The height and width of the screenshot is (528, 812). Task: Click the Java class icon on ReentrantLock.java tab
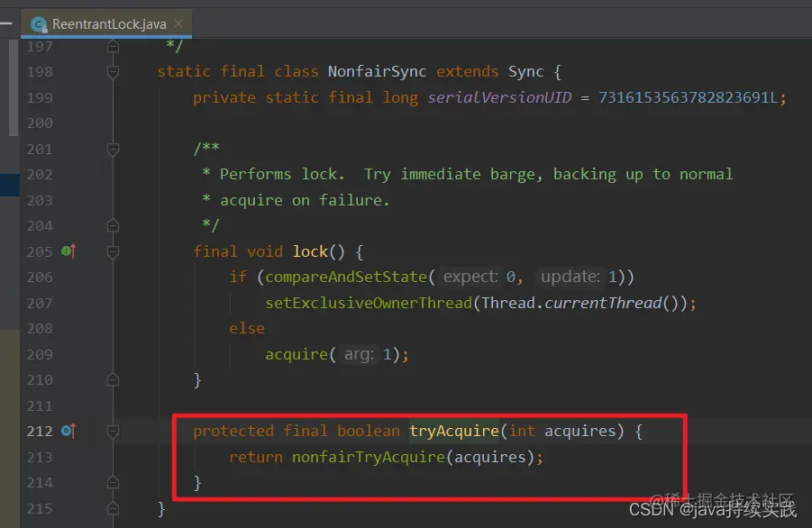coord(39,24)
